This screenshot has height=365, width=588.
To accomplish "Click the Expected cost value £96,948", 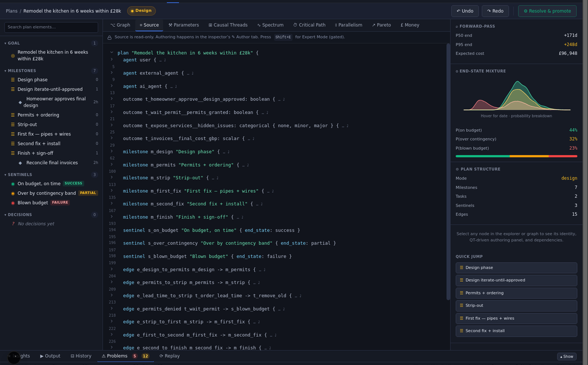I will (568, 53).
